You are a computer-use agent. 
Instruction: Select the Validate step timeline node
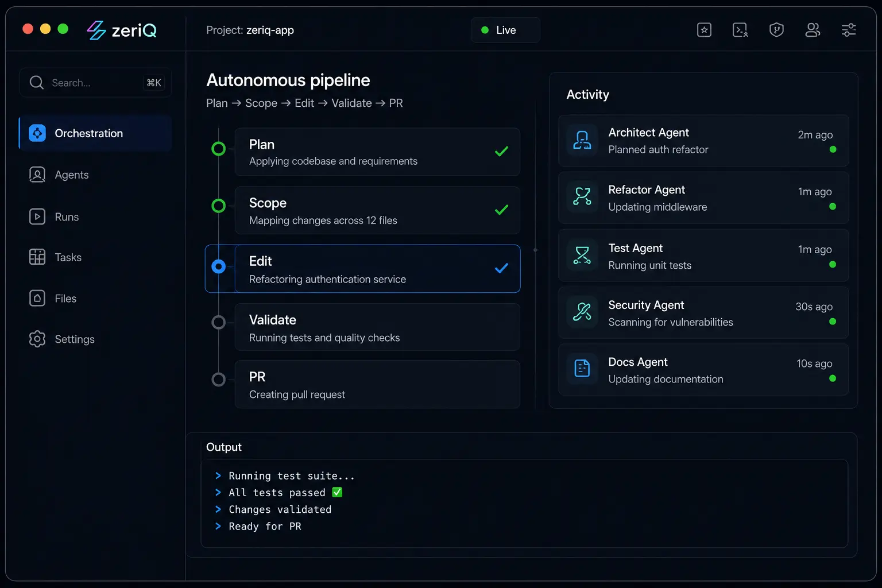pos(219,322)
